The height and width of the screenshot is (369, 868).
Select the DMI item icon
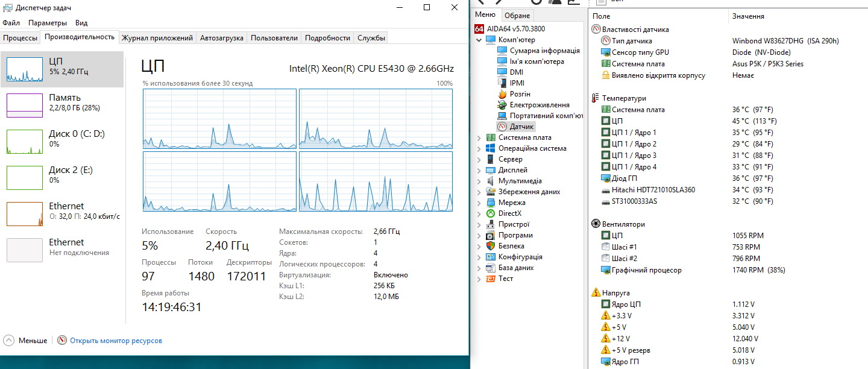point(502,72)
